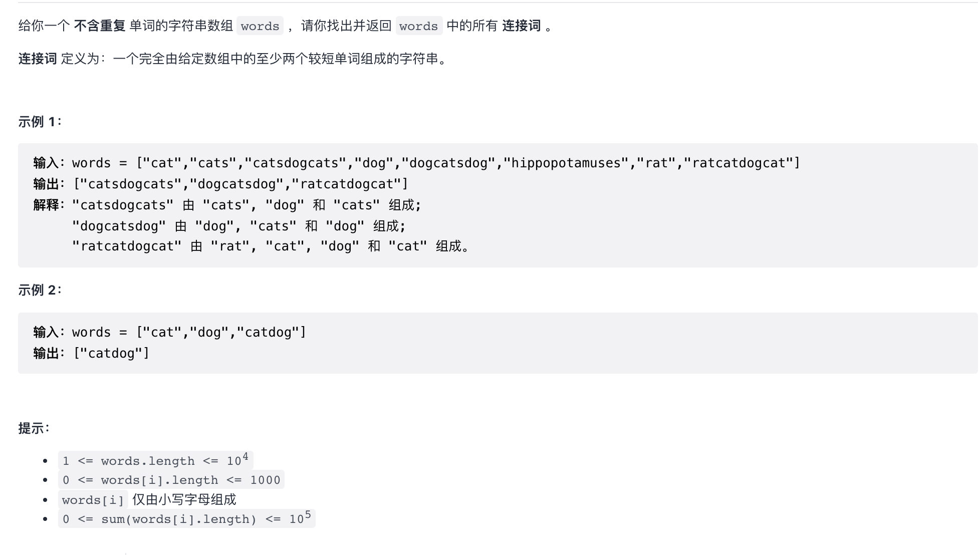Click "hippopotamuses" in example 1 input
This screenshot has width=980, height=555.
(x=566, y=163)
